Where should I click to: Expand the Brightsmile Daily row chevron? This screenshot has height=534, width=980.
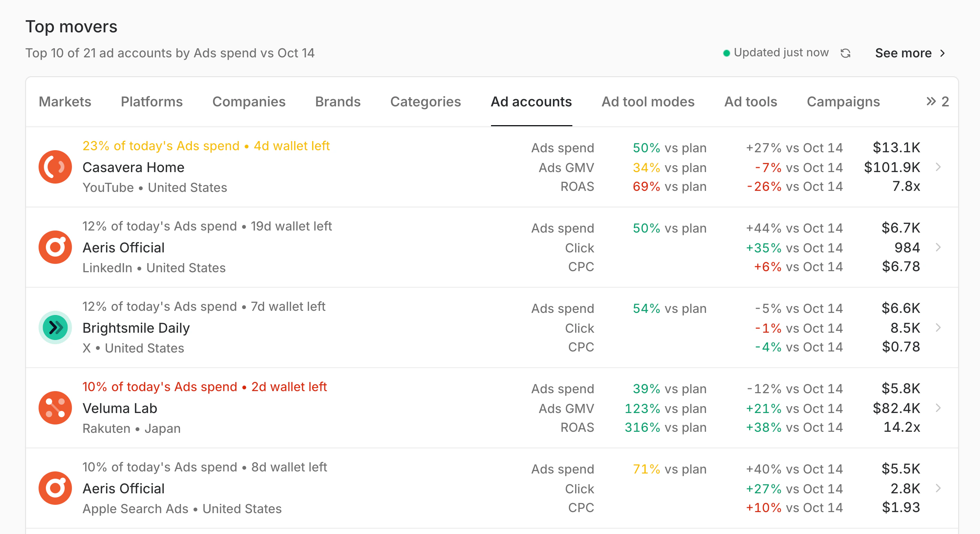(938, 327)
